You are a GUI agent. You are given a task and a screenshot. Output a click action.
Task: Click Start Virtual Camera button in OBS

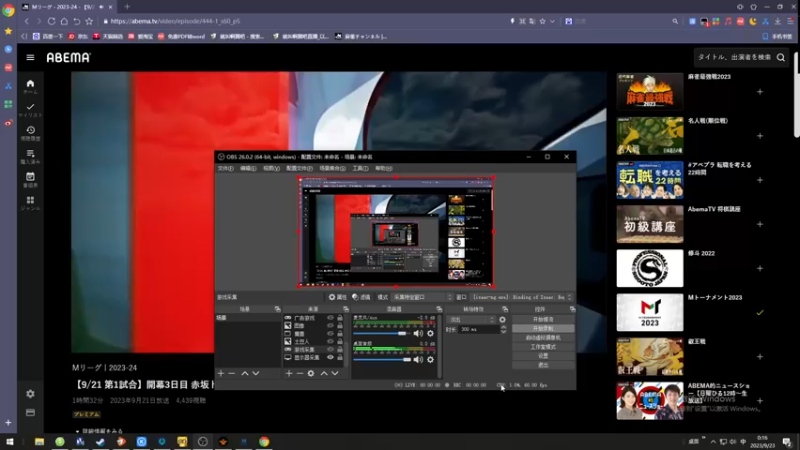pyautogui.click(x=543, y=338)
